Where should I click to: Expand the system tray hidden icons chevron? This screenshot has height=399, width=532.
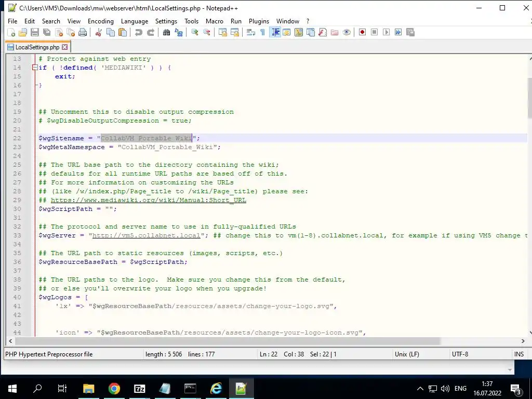[x=420, y=389]
